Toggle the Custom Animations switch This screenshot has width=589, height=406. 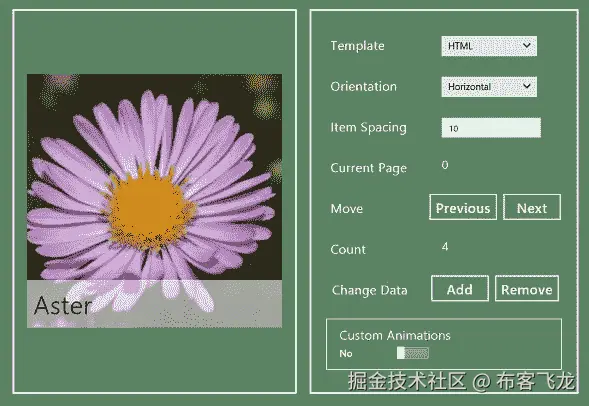(x=412, y=353)
